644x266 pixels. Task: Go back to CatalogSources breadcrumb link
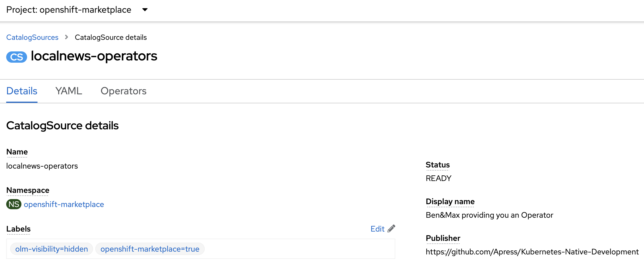pyautogui.click(x=32, y=37)
